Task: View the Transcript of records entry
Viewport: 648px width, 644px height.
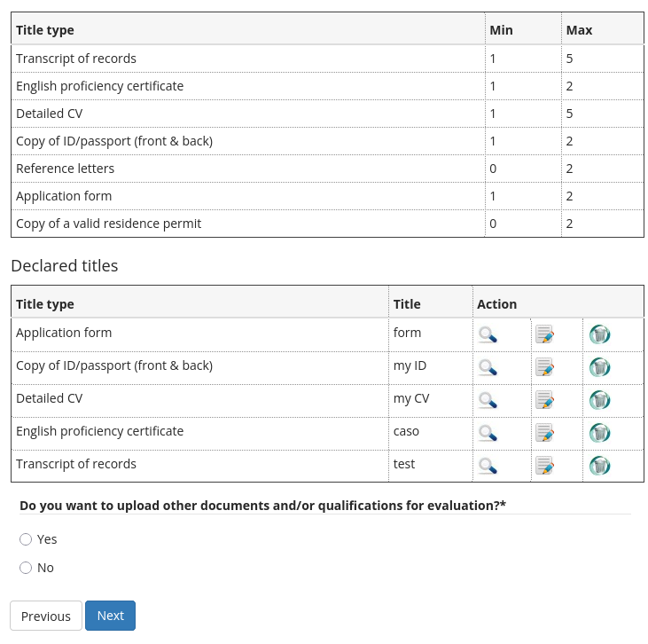Action: (x=488, y=466)
